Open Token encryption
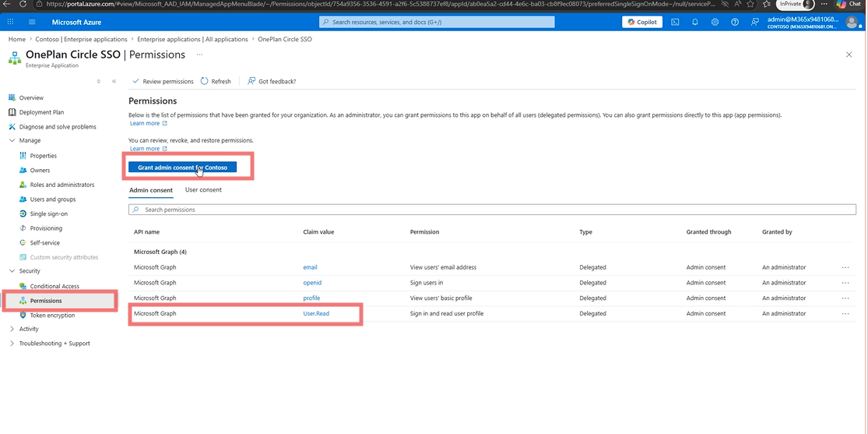Screen dimensions: 868x434 (52, 315)
